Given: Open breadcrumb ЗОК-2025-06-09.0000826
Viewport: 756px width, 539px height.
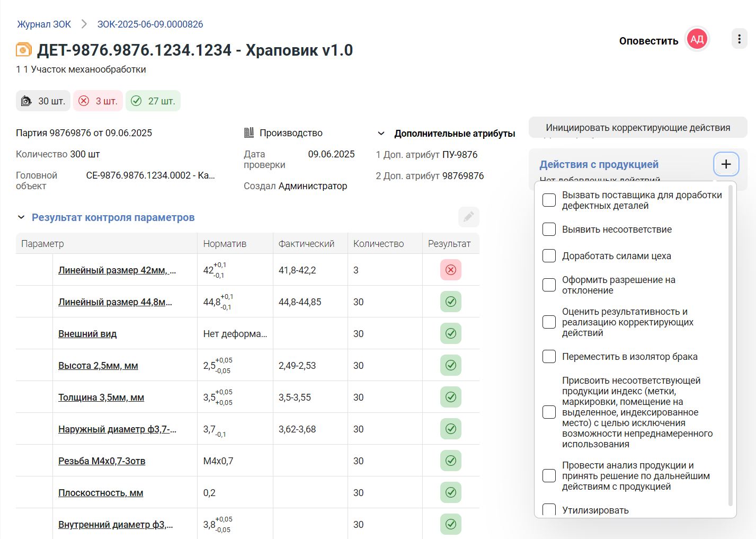Looking at the screenshot, I should 150,24.
